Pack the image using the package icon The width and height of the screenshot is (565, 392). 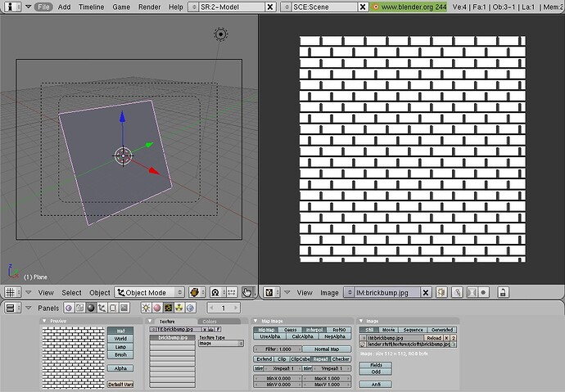tap(442, 292)
